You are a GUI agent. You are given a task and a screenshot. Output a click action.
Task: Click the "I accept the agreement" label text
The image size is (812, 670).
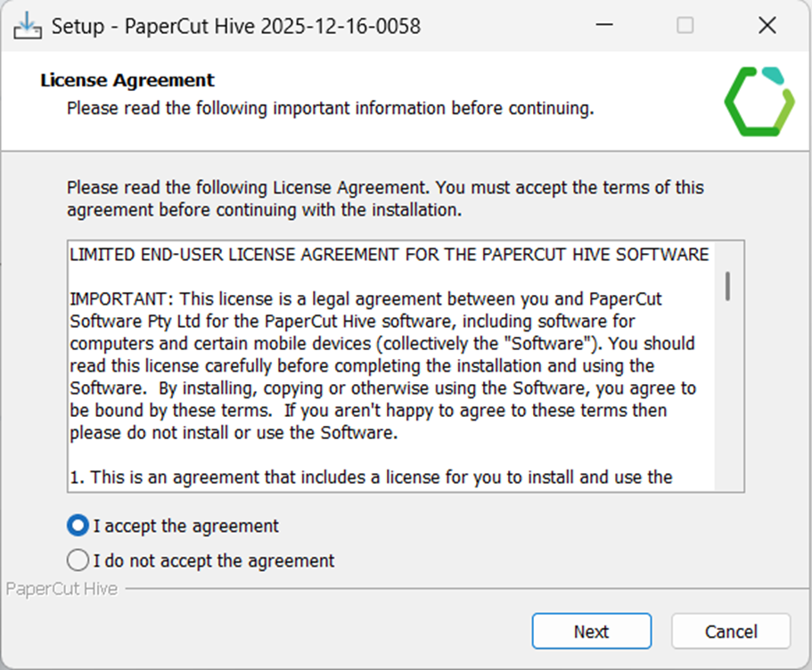coord(186,526)
